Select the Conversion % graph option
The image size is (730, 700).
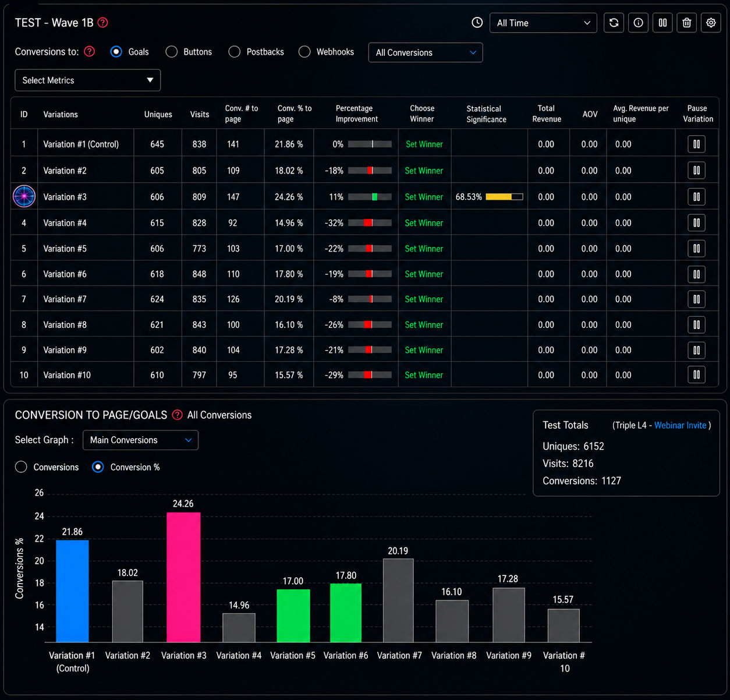98,467
